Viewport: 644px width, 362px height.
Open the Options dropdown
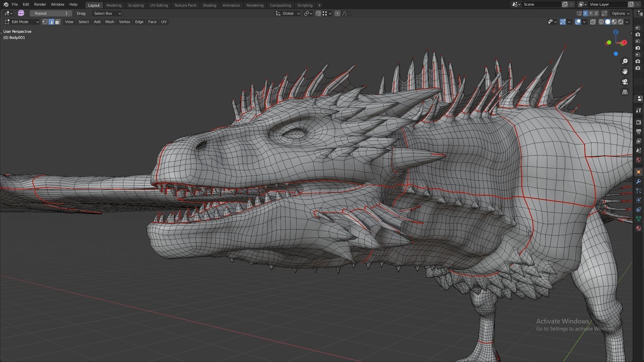pos(621,13)
